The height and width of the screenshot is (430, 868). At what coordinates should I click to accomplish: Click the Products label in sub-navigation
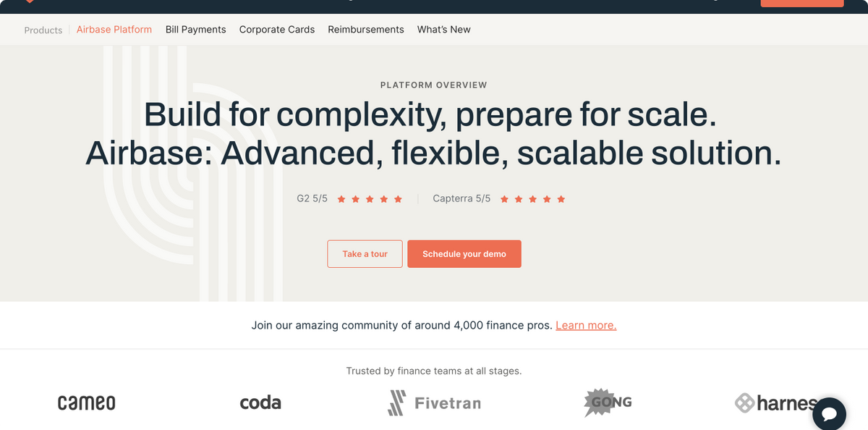point(43,30)
